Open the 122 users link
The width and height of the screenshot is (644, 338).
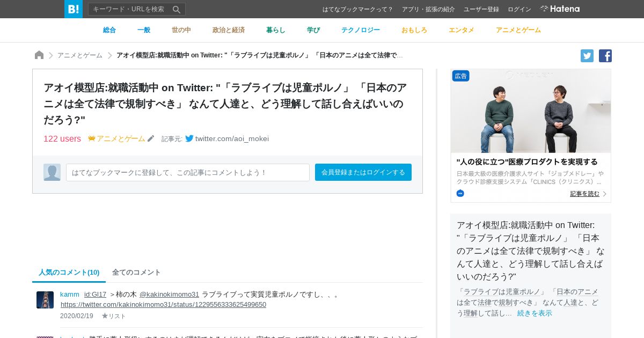[x=62, y=138]
